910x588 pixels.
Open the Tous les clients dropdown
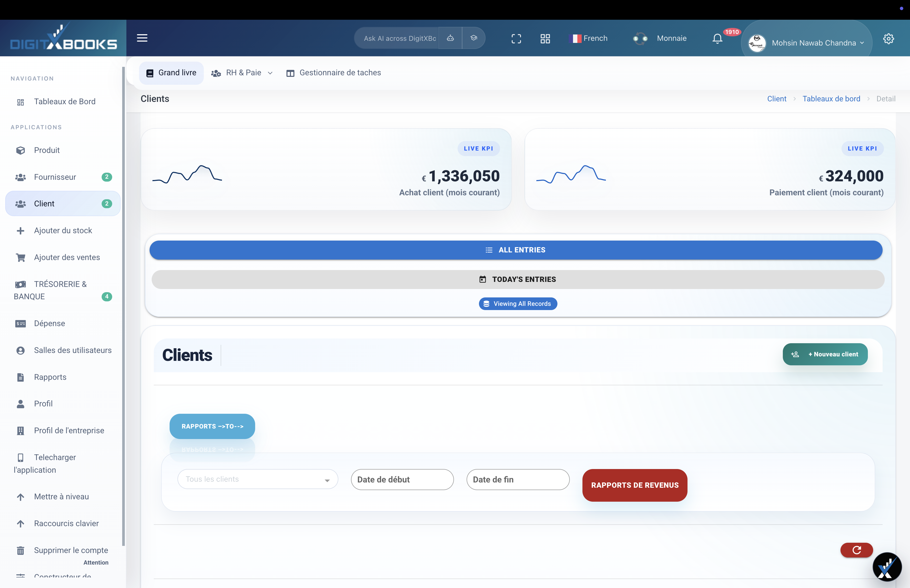coord(257,479)
